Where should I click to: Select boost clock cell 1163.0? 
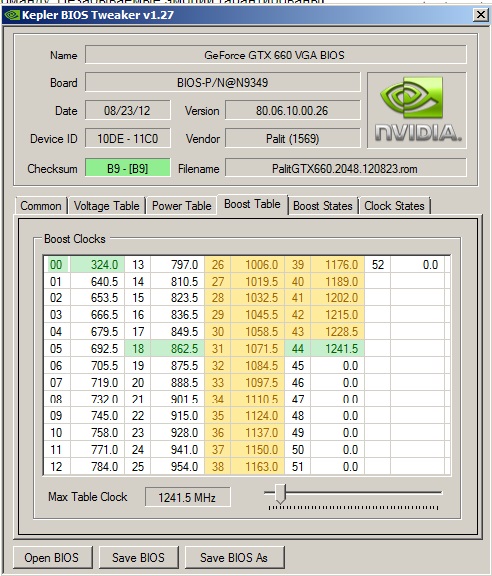(258, 467)
